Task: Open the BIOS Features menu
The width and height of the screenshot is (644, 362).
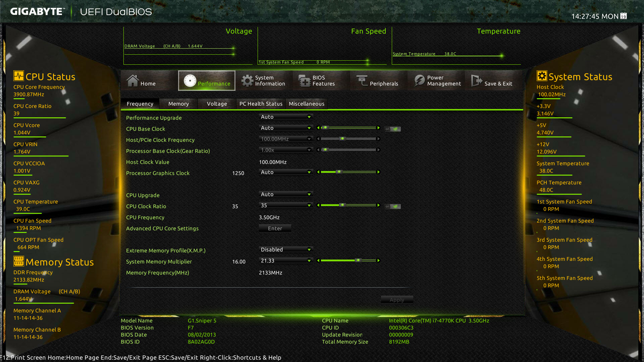Action: point(321,81)
